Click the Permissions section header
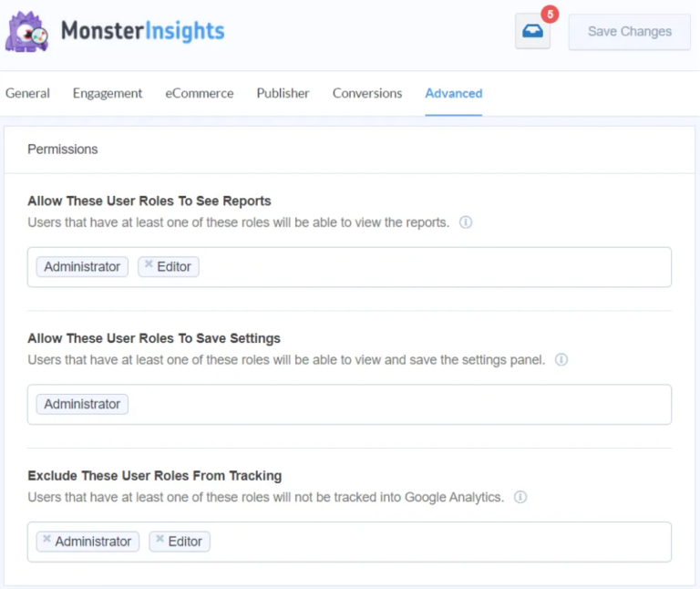Viewport: 700px width, 589px height. [x=63, y=150]
